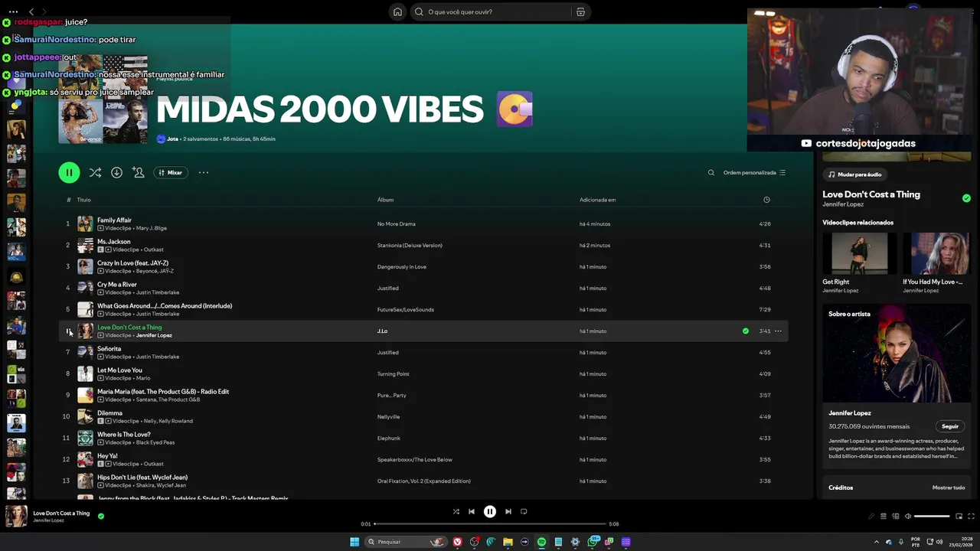Open the queue icon in the player bar

pyautogui.click(x=883, y=516)
